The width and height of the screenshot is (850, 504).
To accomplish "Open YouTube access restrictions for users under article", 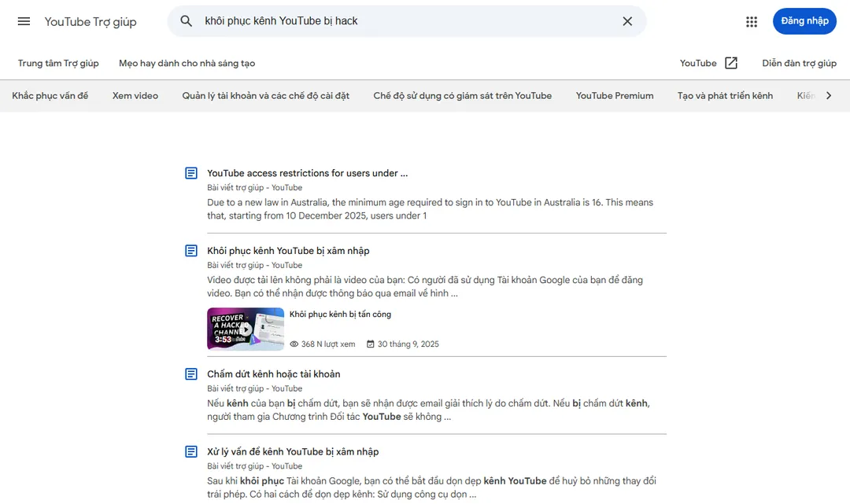I will 308,173.
